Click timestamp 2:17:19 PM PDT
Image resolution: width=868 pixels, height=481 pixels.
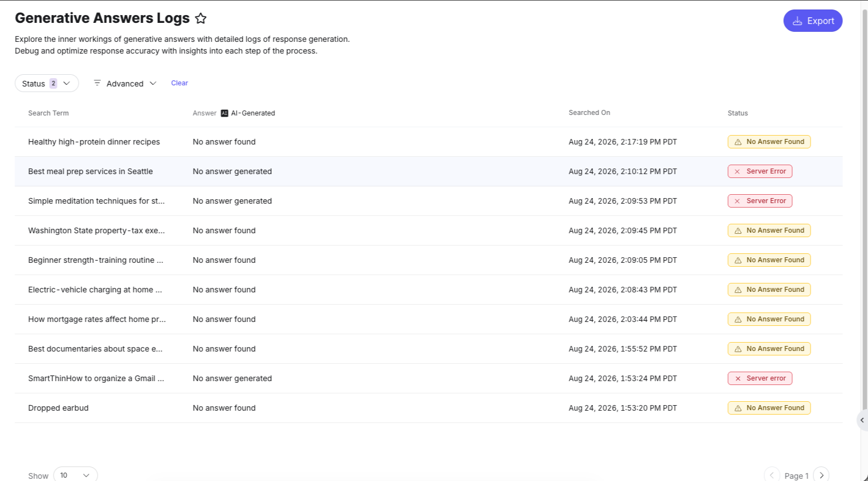click(623, 142)
